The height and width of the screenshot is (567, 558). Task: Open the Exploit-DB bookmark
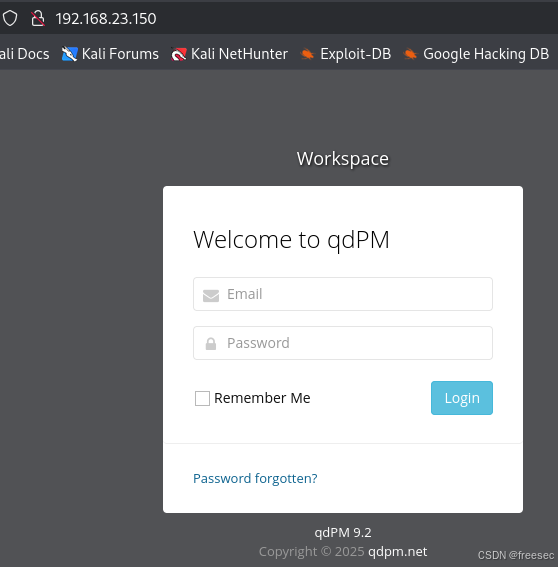click(345, 54)
